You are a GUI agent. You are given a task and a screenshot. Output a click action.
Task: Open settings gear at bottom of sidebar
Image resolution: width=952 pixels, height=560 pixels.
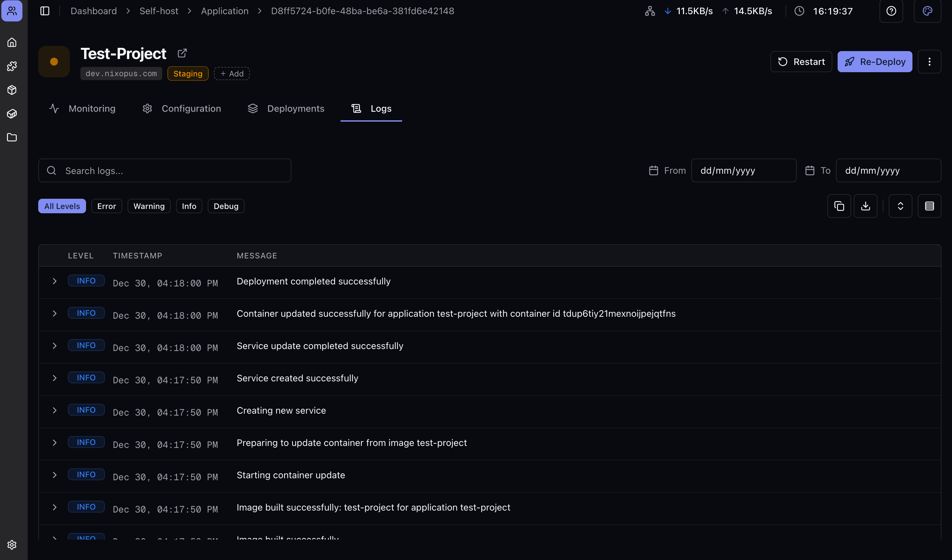pos(12,545)
